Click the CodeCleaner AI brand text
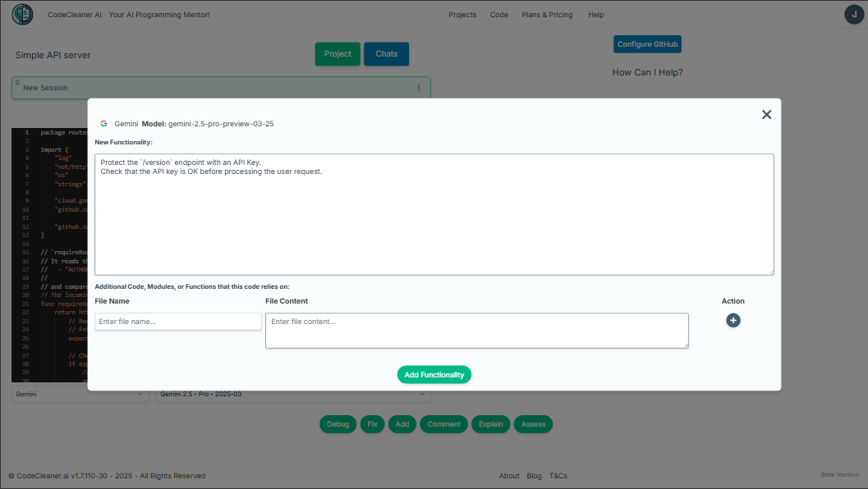This screenshot has height=489, width=868. [x=75, y=15]
